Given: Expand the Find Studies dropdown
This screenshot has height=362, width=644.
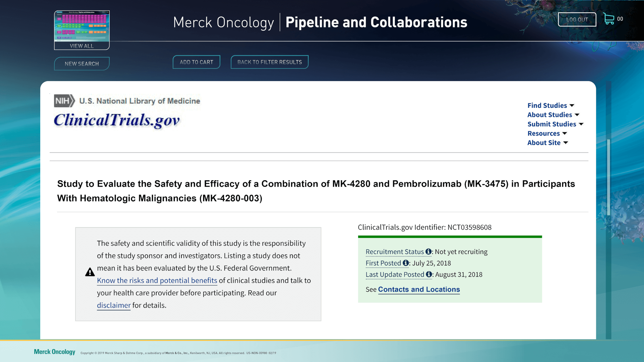Looking at the screenshot, I should tap(551, 106).
